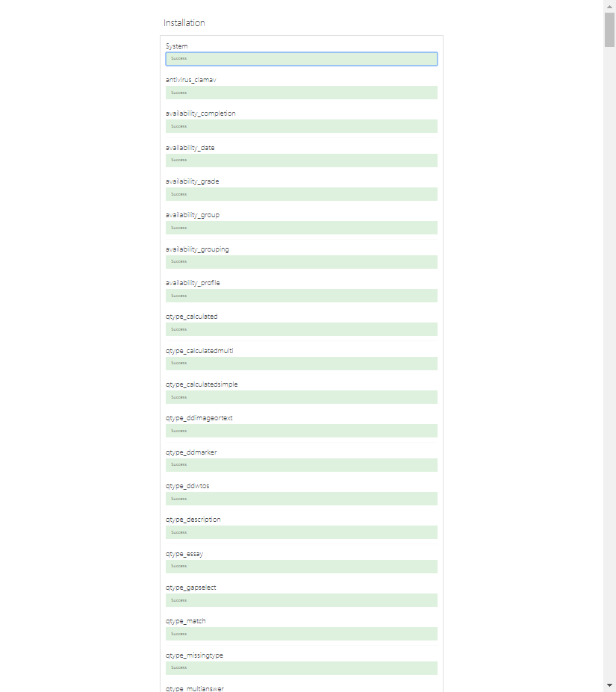Click the qtype_calculated label
Viewport: 616px width, 692px height.
(192, 317)
